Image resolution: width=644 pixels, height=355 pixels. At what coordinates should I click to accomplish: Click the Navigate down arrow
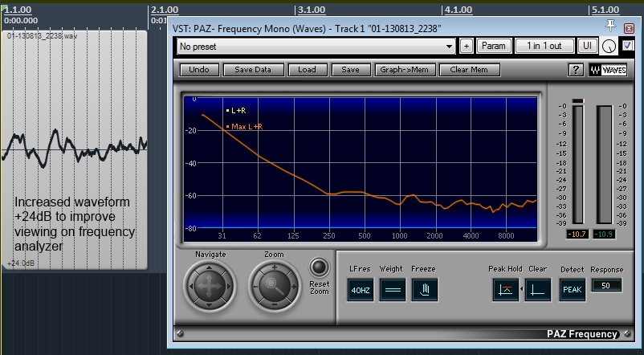pos(209,304)
